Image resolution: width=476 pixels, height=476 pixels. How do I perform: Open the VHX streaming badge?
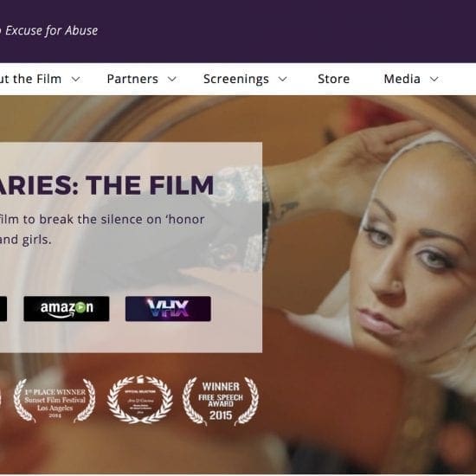tap(168, 309)
